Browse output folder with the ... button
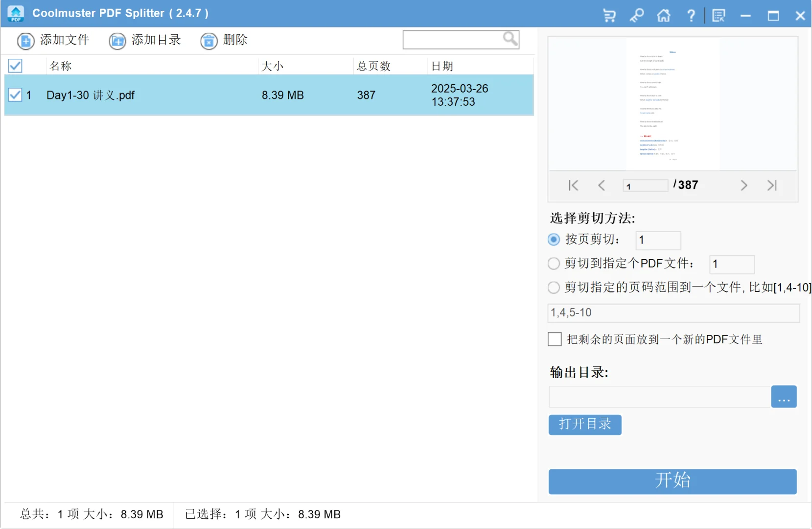The width and height of the screenshot is (812, 529). pos(784,397)
